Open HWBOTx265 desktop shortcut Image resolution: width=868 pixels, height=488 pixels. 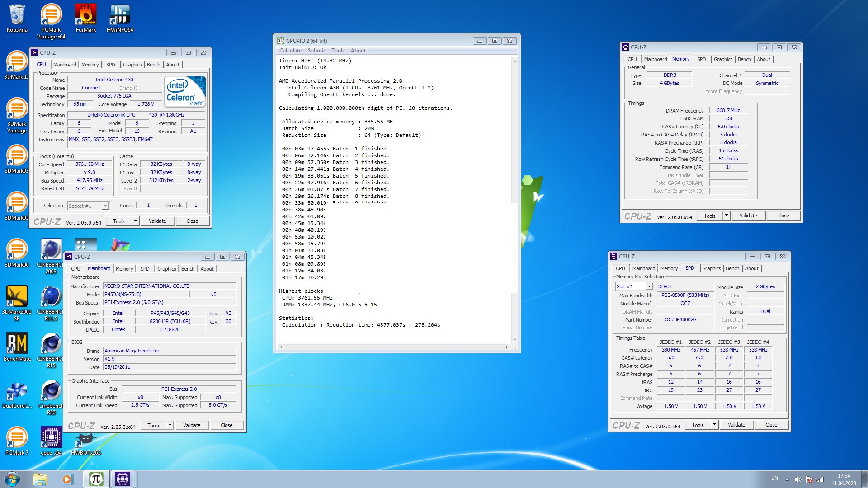[85, 444]
